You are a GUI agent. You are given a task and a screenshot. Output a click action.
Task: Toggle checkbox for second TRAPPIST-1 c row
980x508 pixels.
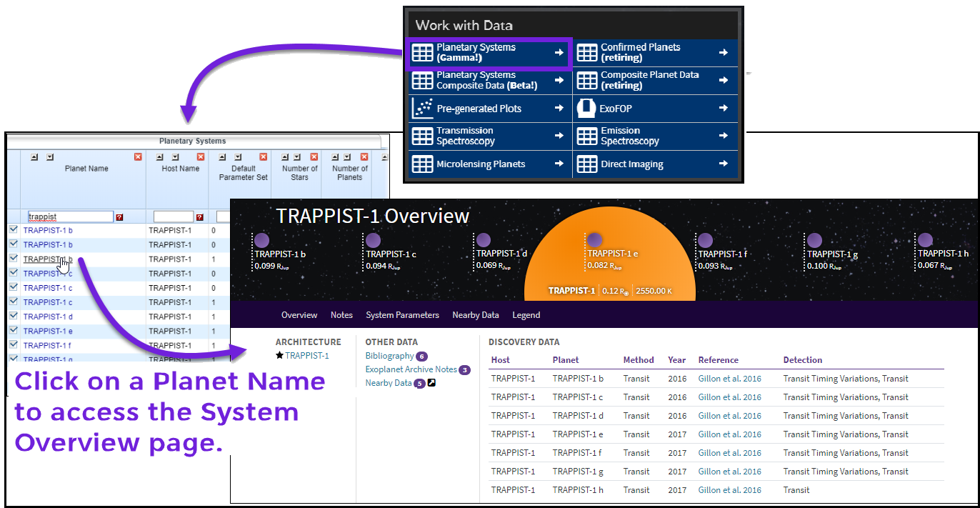coord(14,287)
